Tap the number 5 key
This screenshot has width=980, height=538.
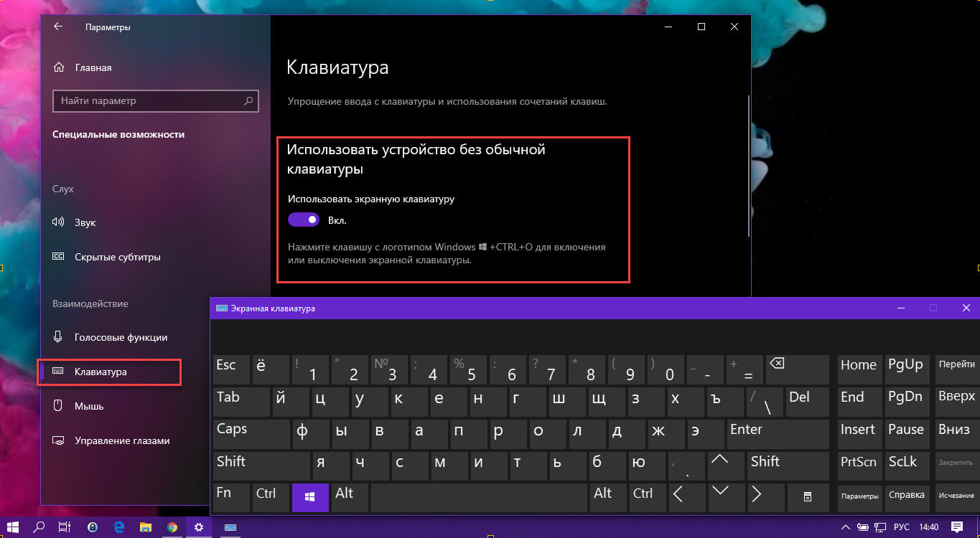tap(469, 369)
